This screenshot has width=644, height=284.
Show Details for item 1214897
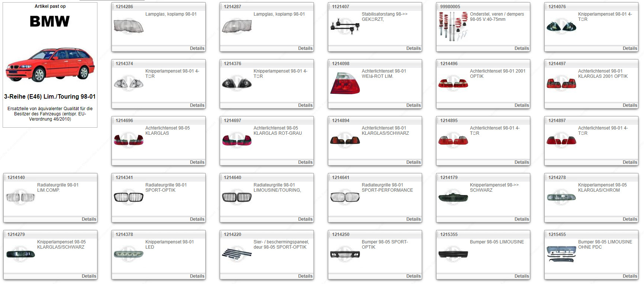click(630, 162)
